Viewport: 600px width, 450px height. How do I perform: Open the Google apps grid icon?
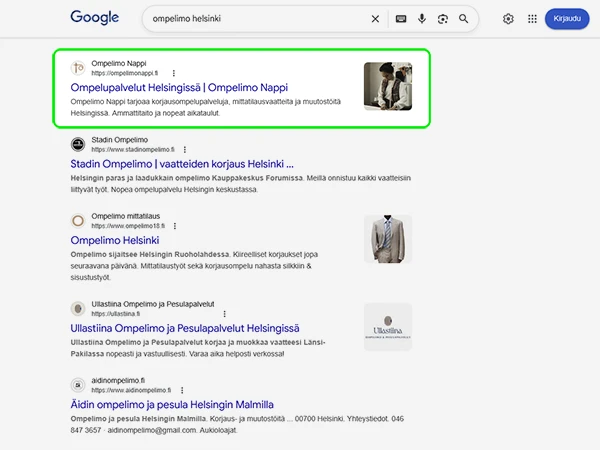point(532,19)
